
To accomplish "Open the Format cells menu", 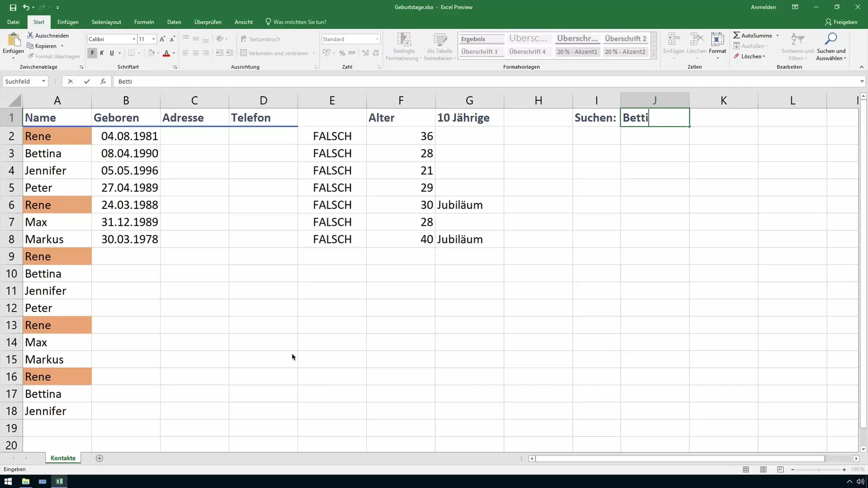I will pyautogui.click(x=717, y=46).
